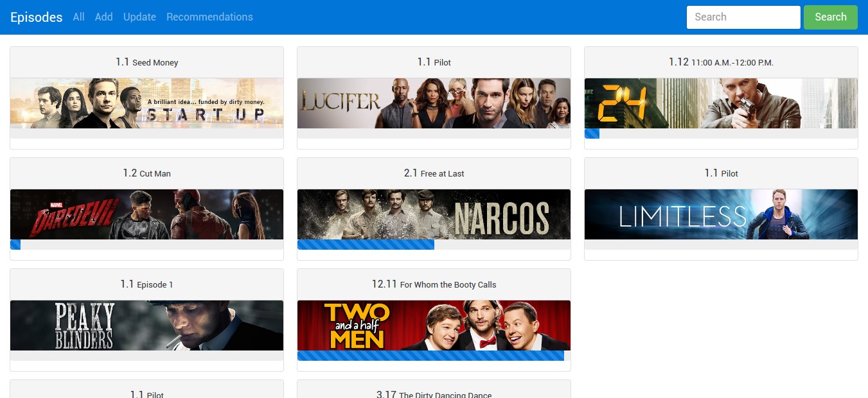Click the green Search button
Screen dimensions: 868x398
(x=830, y=17)
